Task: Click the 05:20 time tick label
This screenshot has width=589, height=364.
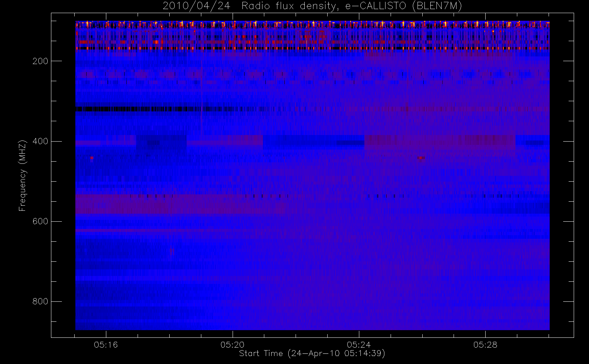Action: pyautogui.click(x=232, y=345)
